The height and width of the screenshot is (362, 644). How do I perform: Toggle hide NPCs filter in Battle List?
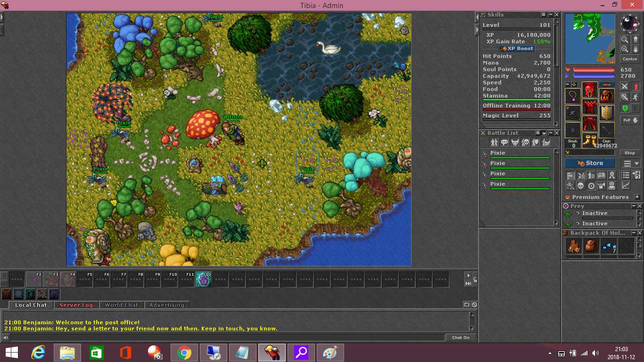(504, 142)
